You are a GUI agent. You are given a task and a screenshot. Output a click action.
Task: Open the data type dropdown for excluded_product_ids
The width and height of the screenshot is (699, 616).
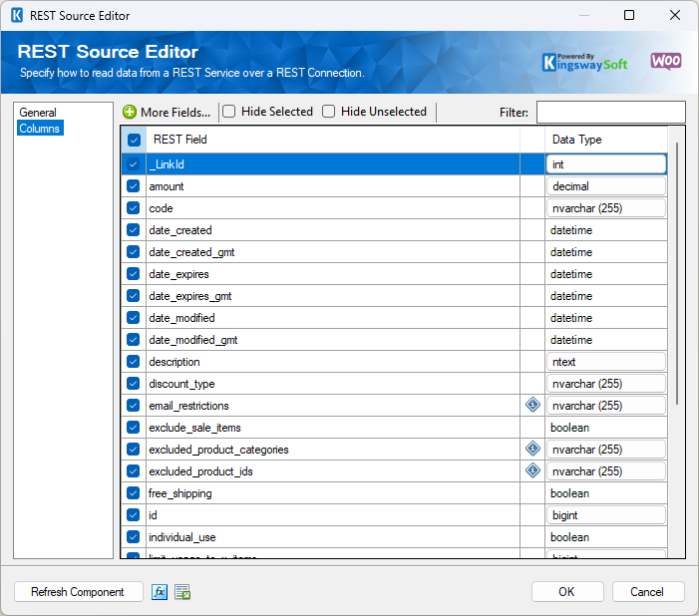pyautogui.click(x=606, y=471)
